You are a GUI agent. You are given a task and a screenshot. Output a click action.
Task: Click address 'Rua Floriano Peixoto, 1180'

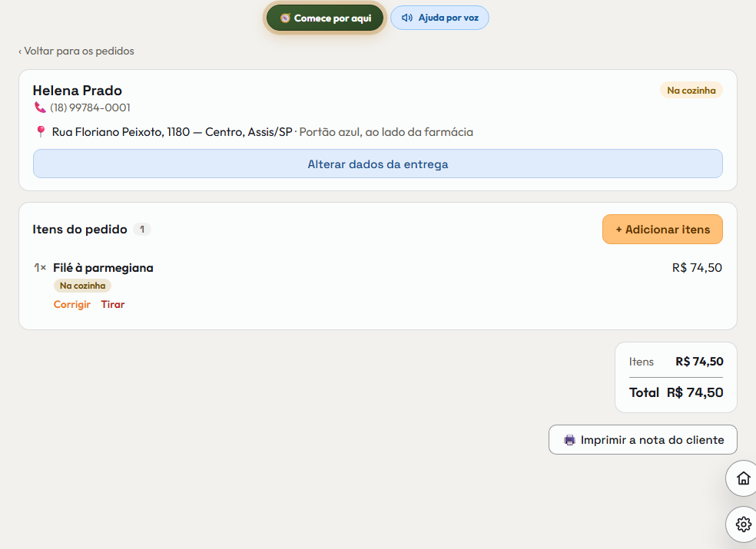121,132
